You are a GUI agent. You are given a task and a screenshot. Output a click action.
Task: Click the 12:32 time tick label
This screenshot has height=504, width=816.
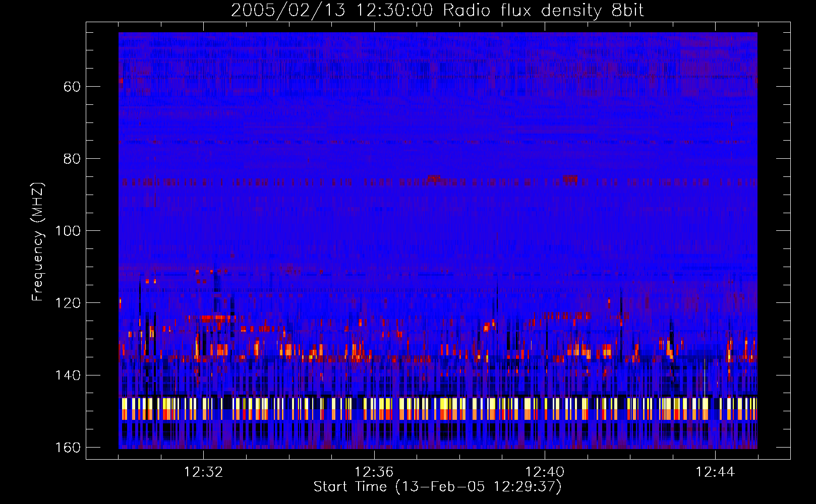click(203, 472)
